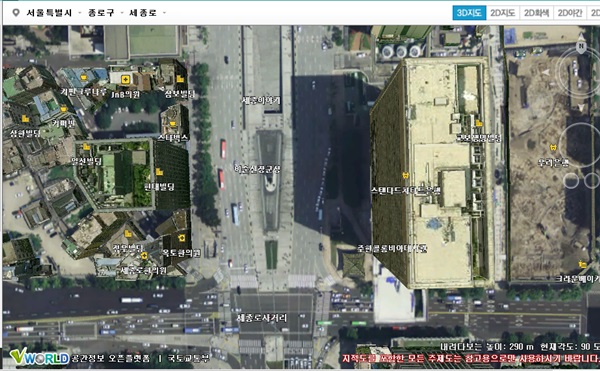Click the 스타벅스 coffee cup marker
Image resolution: width=600 pixels, height=371 pixels.
[x=173, y=124]
